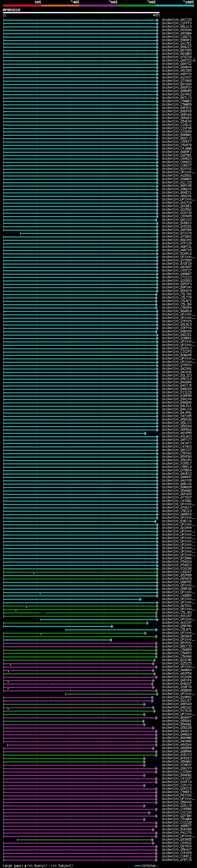Click the UniRef100_A6XPM5 label
This screenshot has width=197, height=868.
point(176,433)
